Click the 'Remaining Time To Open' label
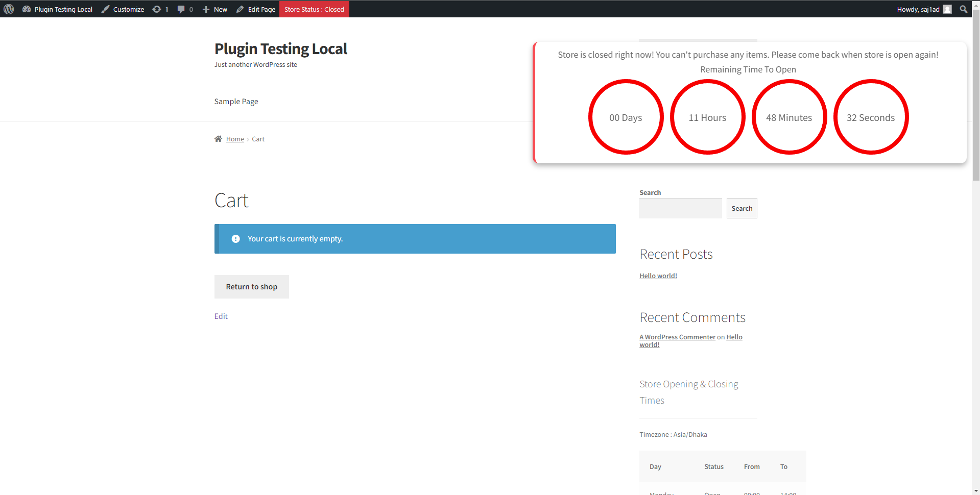 point(748,69)
